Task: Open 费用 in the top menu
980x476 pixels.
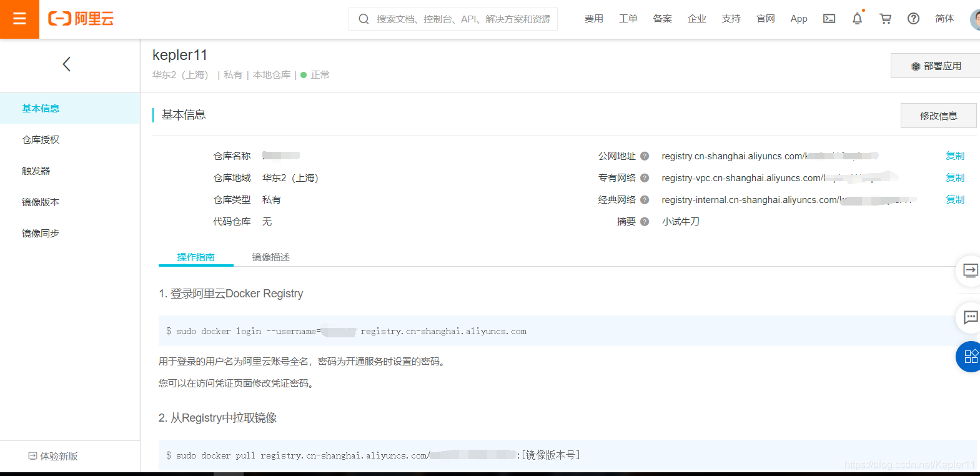Action: point(594,19)
